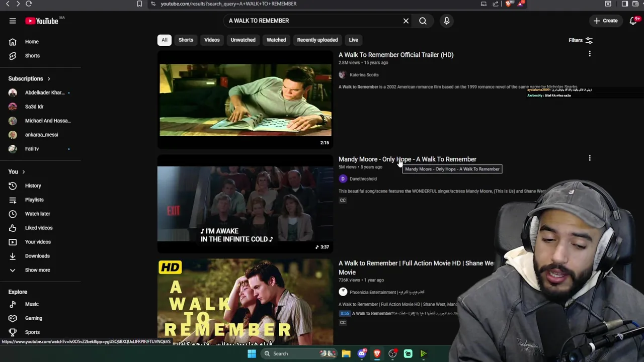The width and height of the screenshot is (644, 362).
Task: Jump to the 0:55 chapter timestamp
Action: tap(345, 313)
